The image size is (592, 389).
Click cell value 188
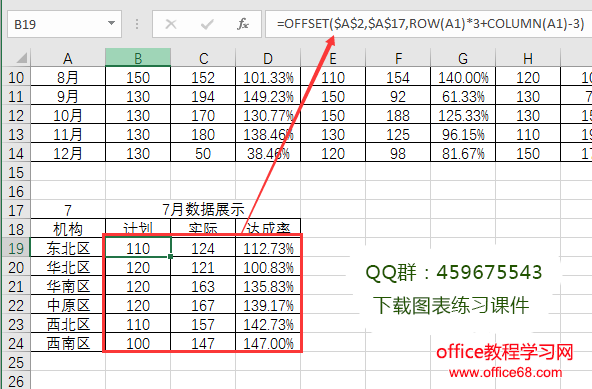(398, 115)
